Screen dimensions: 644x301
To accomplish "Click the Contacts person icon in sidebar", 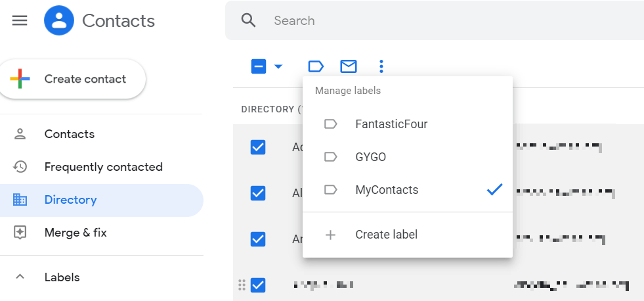I will tap(20, 134).
